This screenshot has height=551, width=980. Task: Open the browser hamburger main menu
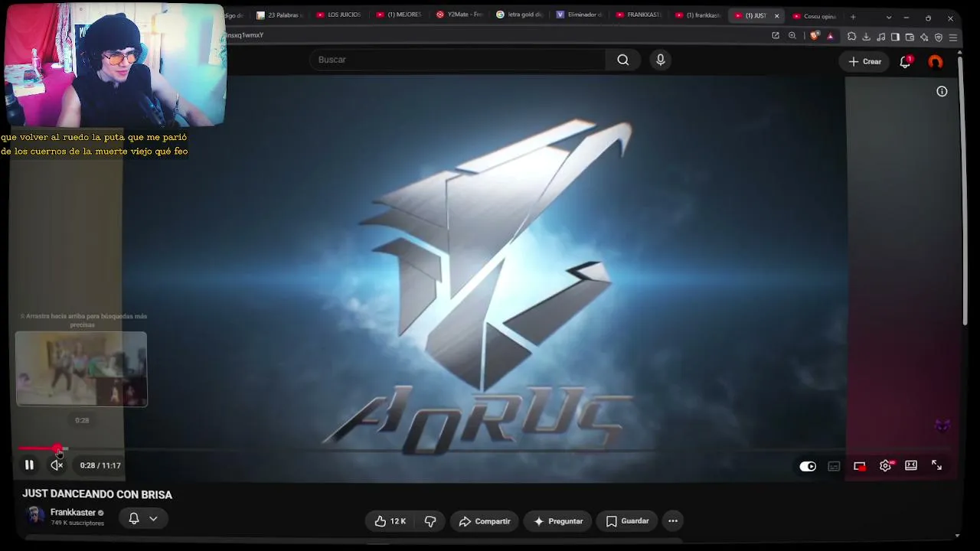click(x=953, y=37)
